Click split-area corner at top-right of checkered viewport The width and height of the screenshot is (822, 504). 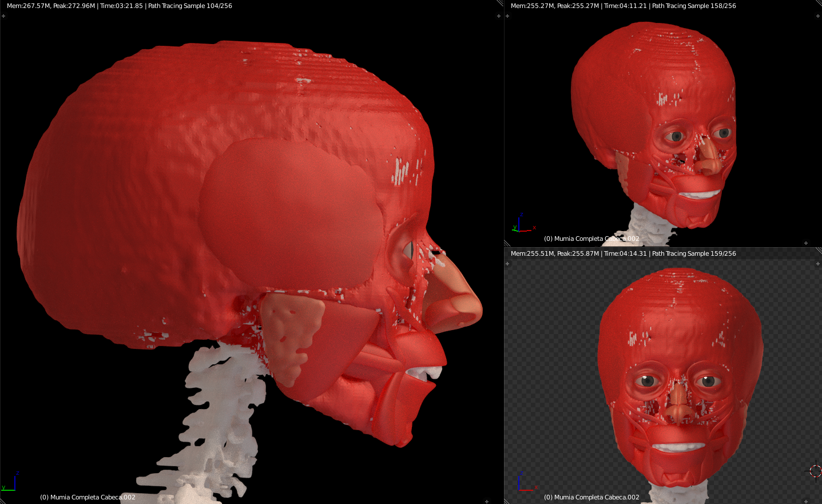pyautogui.click(x=819, y=251)
